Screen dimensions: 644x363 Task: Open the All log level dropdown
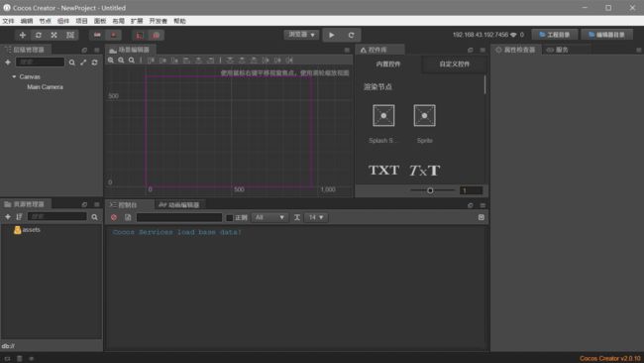[x=269, y=217]
